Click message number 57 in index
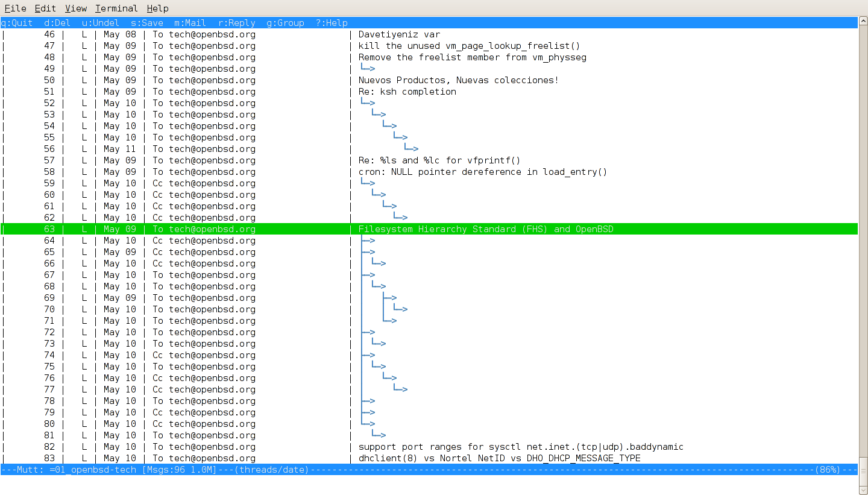The height and width of the screenshot is (495, 868). pyautogui.click(x=49, y=160)
